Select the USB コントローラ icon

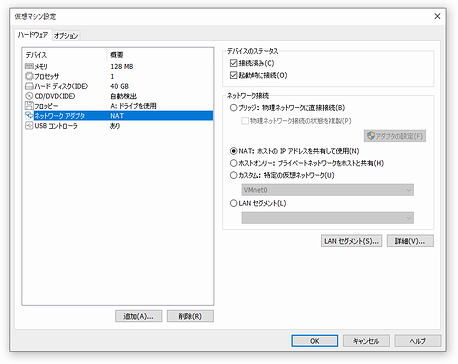(x=29, y=126)
